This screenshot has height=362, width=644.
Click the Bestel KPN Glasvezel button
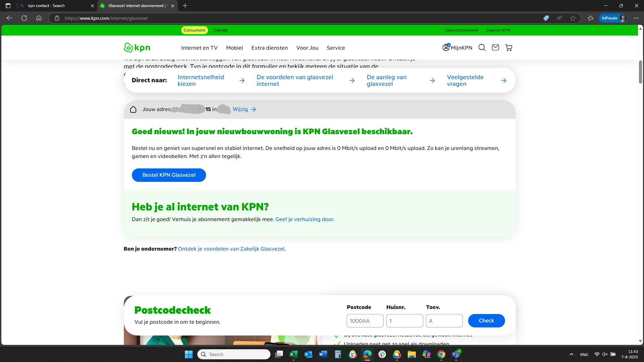click(x=169, y=175)
